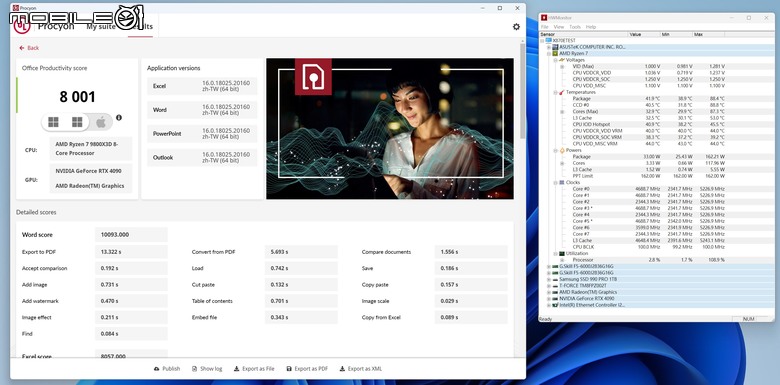
Task: Click the Export as PDF save icon
Action: [289, 369]
